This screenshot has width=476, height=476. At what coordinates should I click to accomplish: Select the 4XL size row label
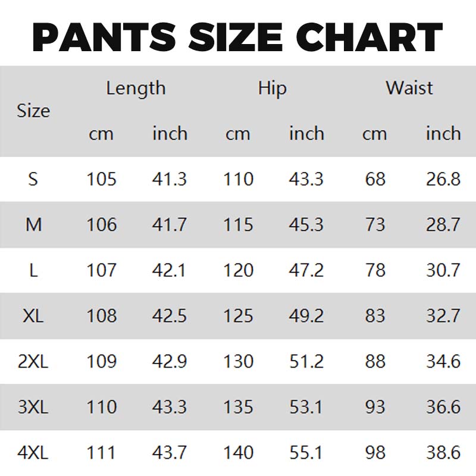pyautogui.click(x=33, y=453)
